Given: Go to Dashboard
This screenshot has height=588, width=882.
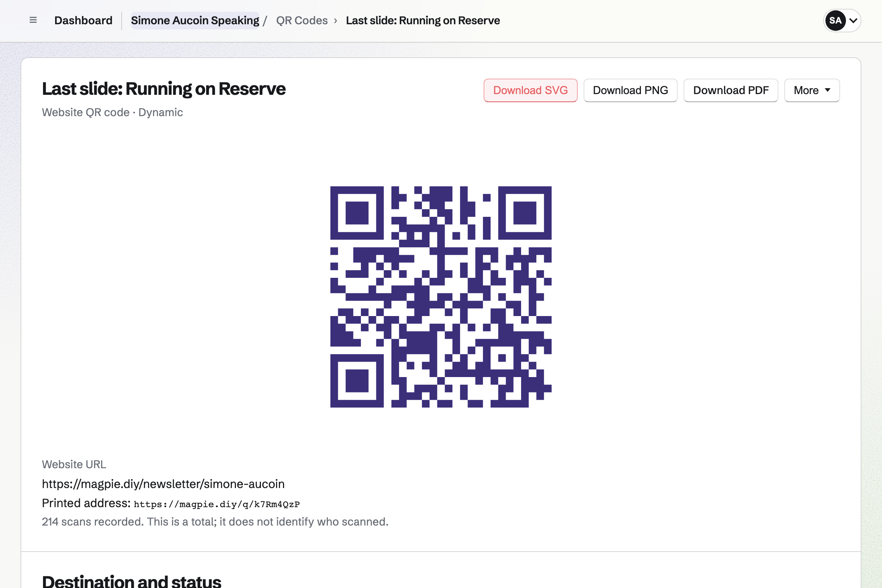Looking at the screenshot, I should pos(83,20).
